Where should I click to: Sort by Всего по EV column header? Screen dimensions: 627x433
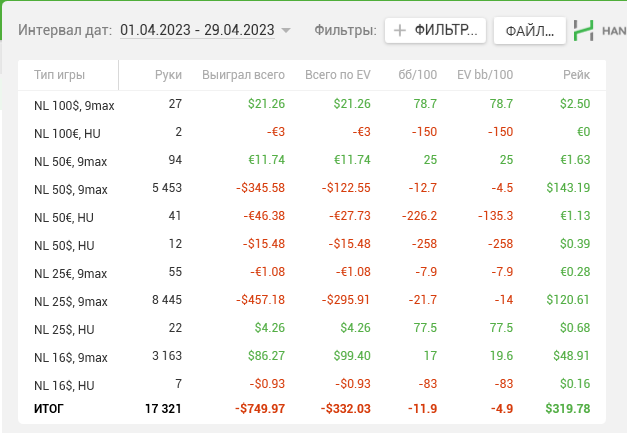tap(335, 75)
